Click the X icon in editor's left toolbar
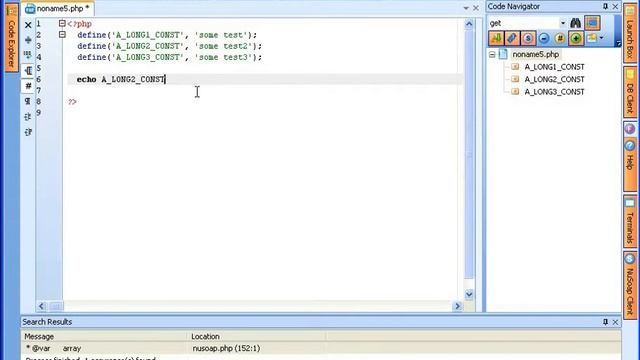This screenshot has height=360, width=640. click(28, 25)
